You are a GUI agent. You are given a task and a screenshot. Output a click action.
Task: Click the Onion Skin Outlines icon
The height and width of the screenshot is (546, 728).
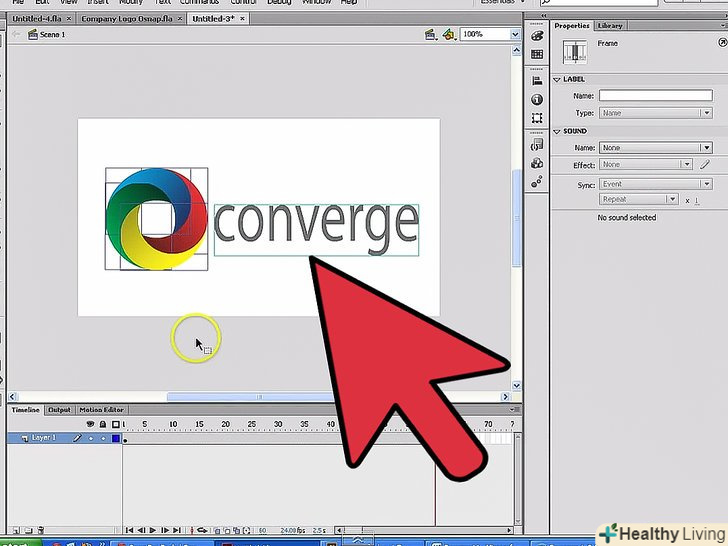point(227,530)
